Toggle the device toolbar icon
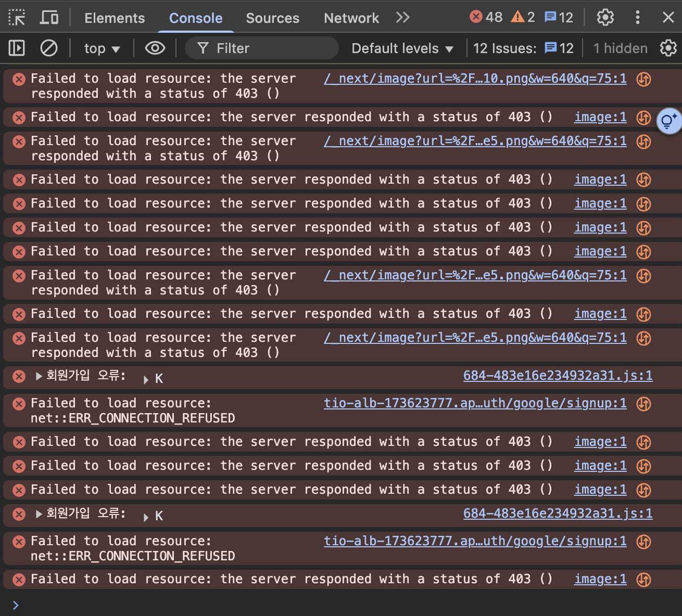 click(49, 18)
